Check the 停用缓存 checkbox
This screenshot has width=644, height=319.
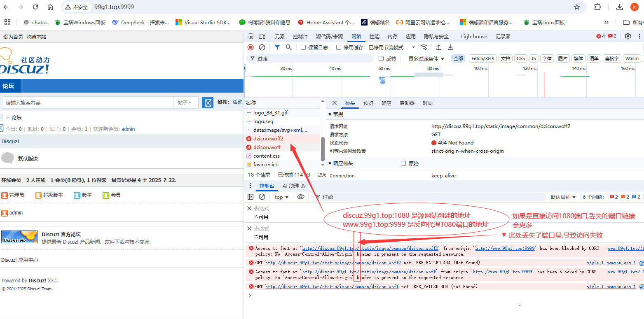coord(339,47)
